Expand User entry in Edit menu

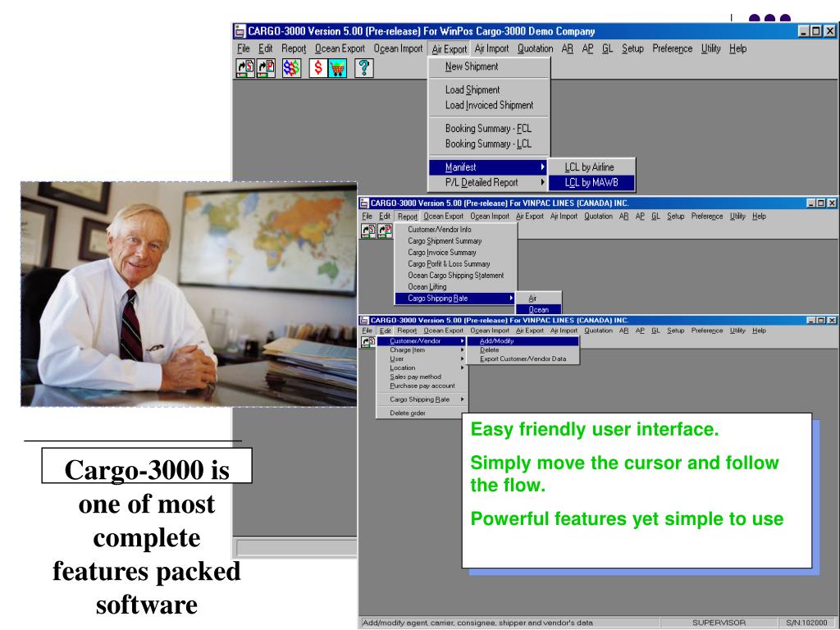(x=421, y=359)
